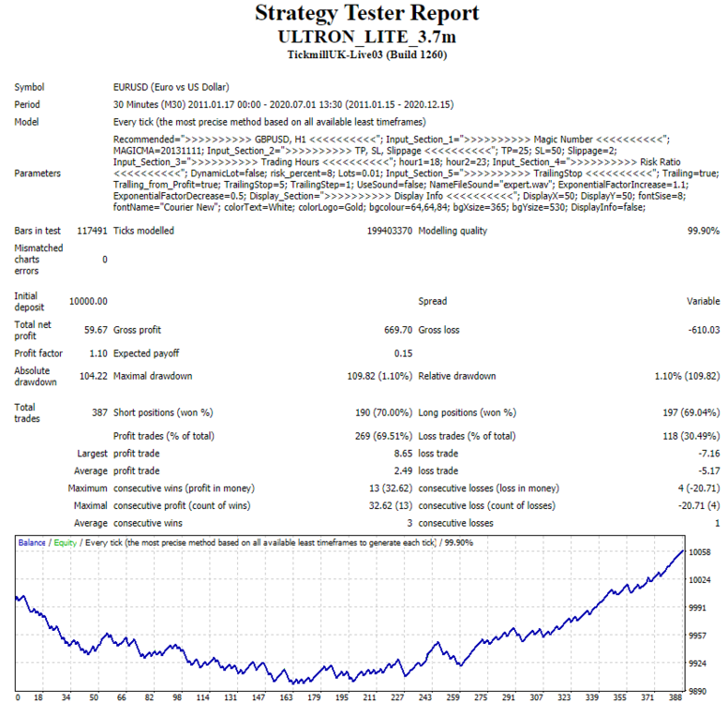This screenshot has width=728, height=703.
Task: Select Ticks modelled value 199403370
Action: (x=390, y=231)
